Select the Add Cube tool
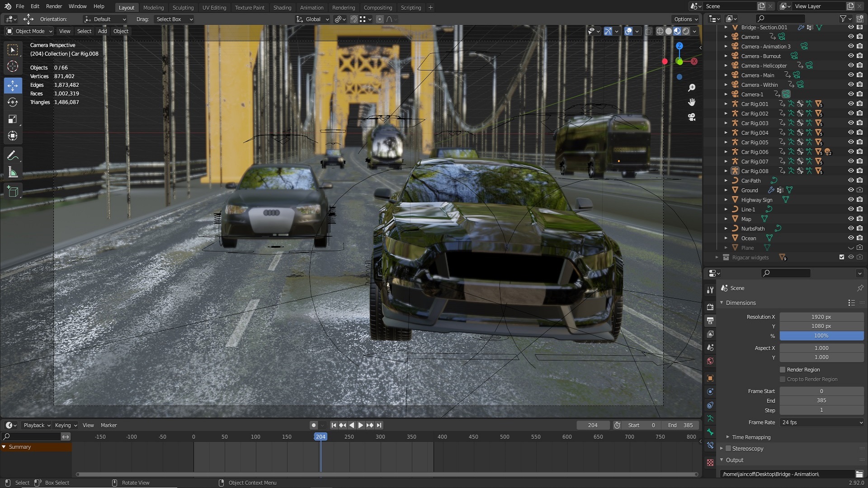Viewport: 868px width, 488px height. pos(13,191)
